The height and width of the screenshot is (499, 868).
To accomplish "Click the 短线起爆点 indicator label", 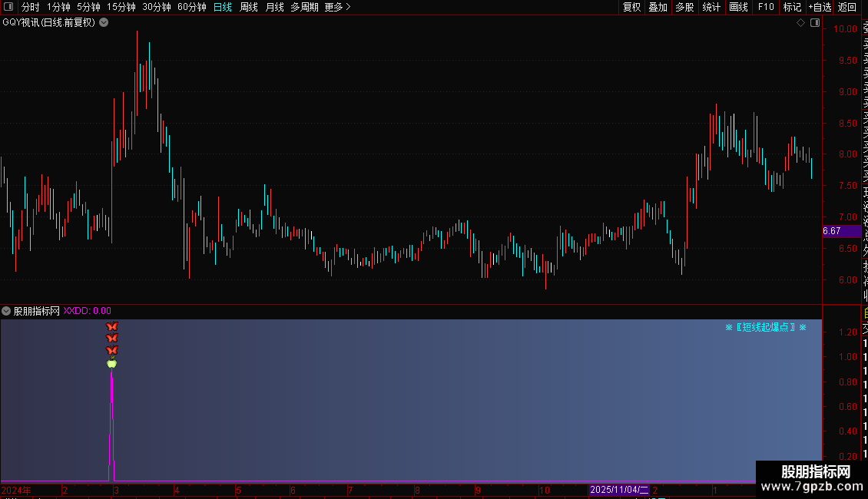I will tap(766, 328).
